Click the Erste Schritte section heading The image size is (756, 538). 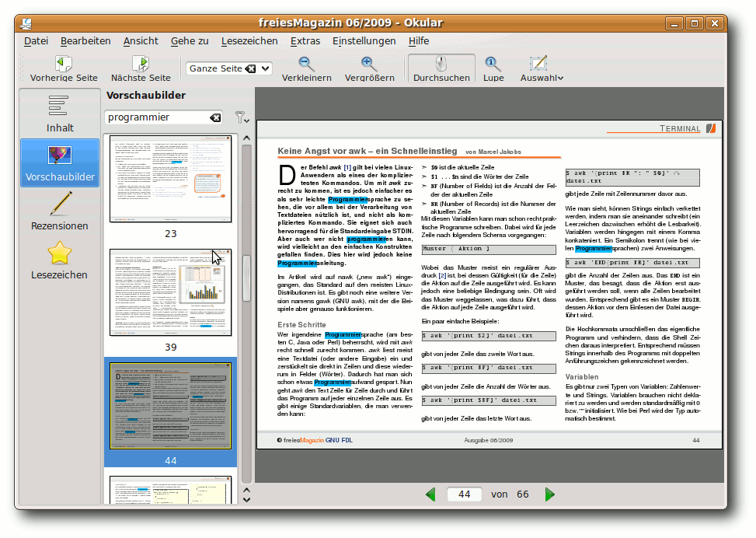coord(301,325)
